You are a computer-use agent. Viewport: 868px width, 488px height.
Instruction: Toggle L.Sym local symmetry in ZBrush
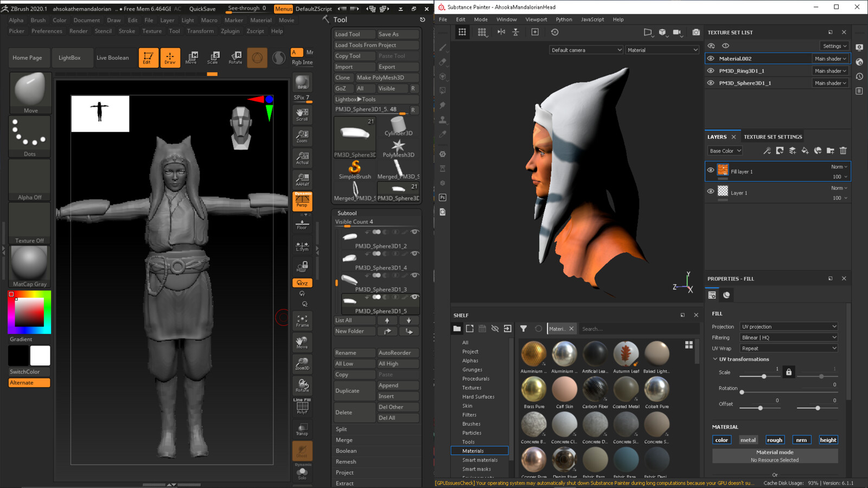(302, 246)
